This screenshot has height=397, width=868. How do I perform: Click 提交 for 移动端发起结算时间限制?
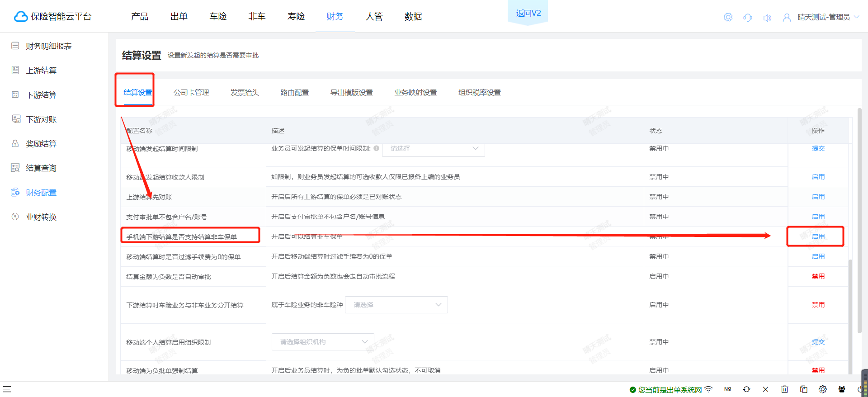(x=818, y=148)
